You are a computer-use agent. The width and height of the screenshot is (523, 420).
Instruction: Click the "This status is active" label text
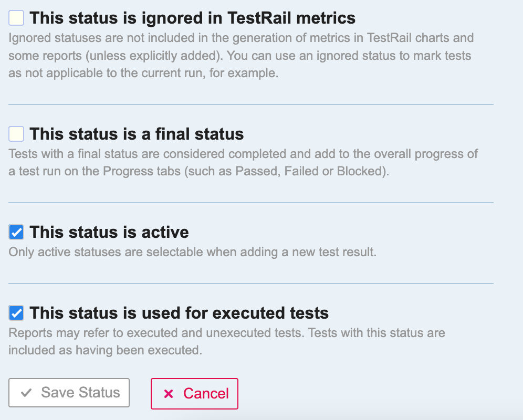point(109,232)
